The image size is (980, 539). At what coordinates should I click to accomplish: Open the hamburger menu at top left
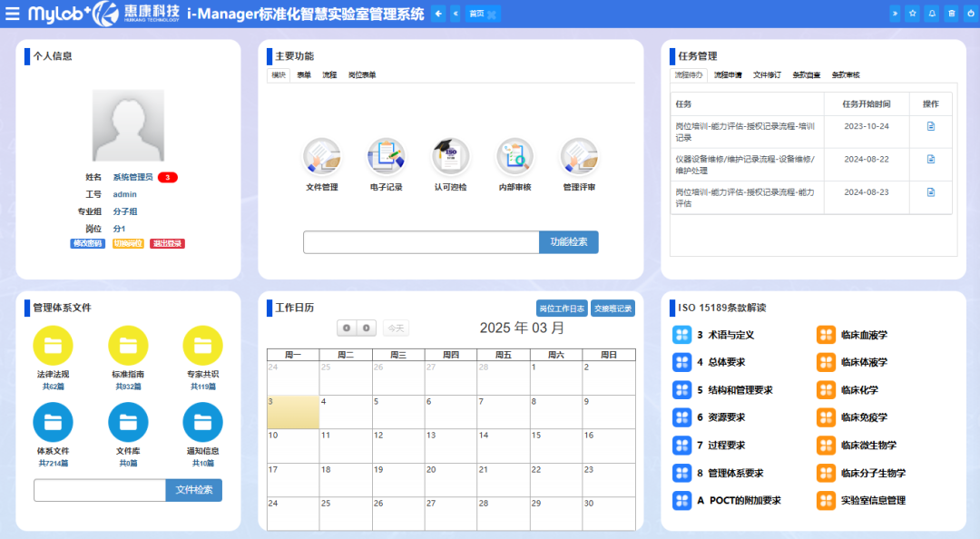(13, 14)
